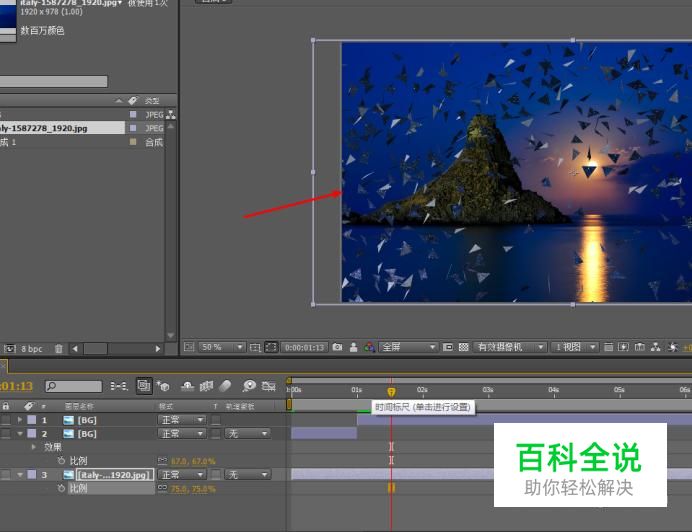This screenshot has height=532, width=692.
Task: Click the 67.0, 67.0% scale value
Action: click(x=193, y=461)
